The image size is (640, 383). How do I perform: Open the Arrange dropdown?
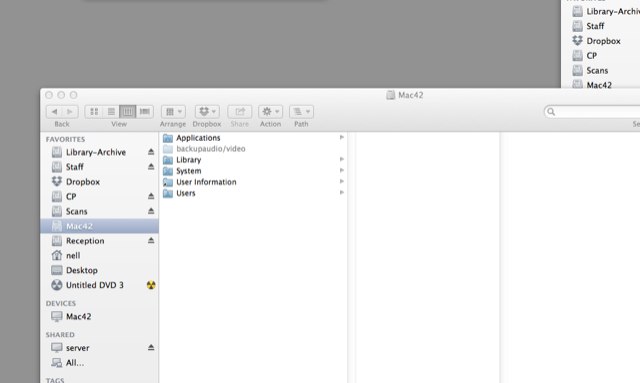pyautogui.click(x=173, y=111)
